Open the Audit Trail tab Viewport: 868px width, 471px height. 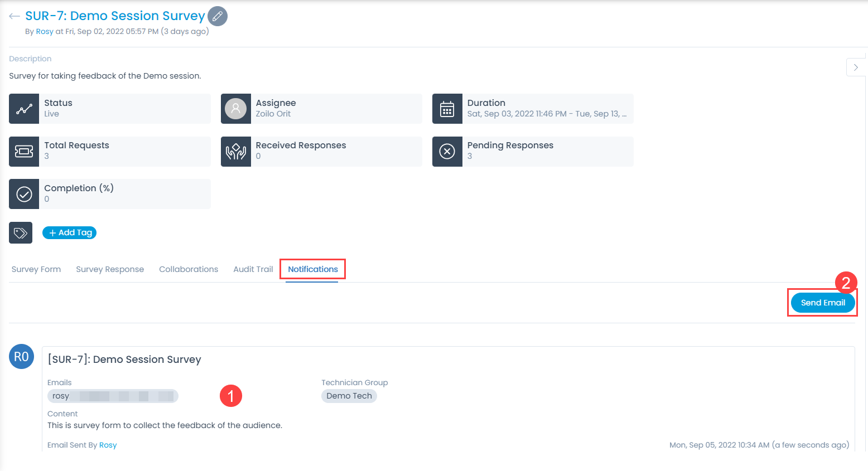(x=253, y=269)
